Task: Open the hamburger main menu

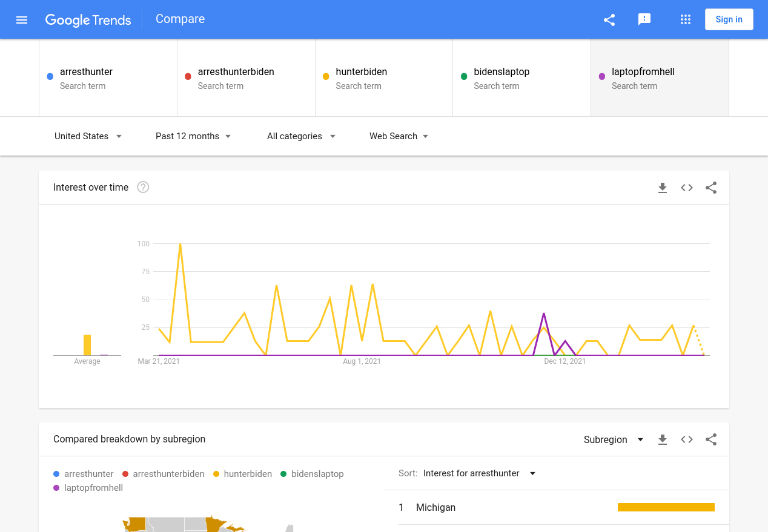Action: 22,19
